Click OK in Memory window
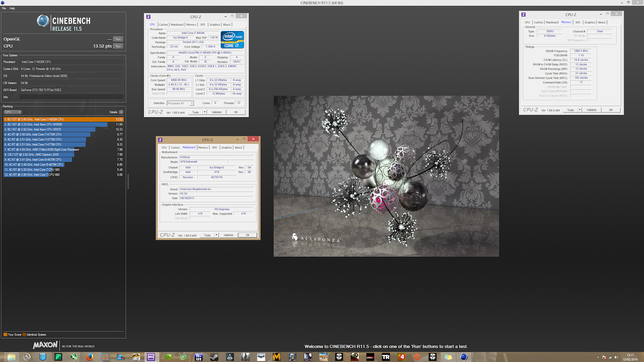The image size is (644, 362). [x=611, y=110]
